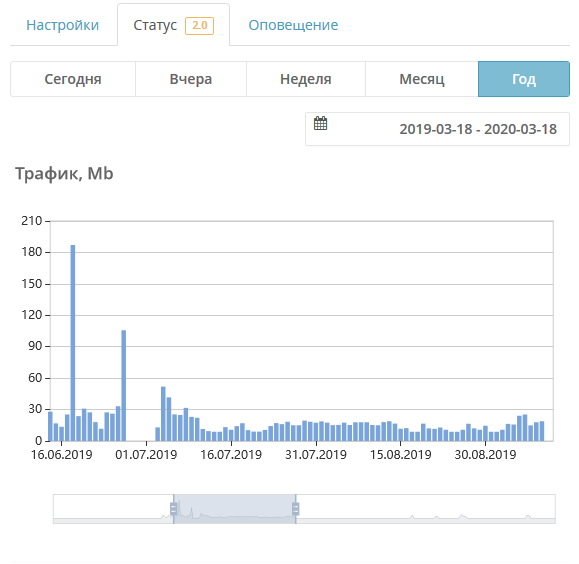Click the 16.07.2019 axis label

pyautogui.click(x=231, y=454)
